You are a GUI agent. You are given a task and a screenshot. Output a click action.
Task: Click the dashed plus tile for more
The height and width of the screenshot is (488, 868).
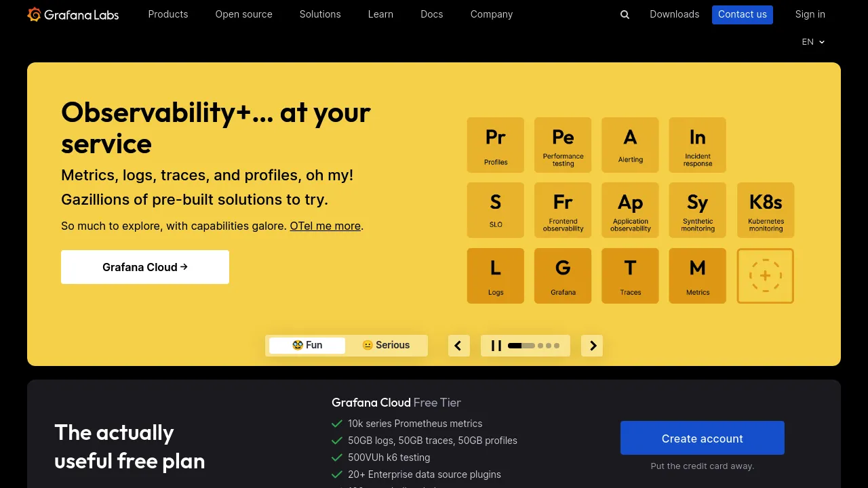click(x=766, y=276)
